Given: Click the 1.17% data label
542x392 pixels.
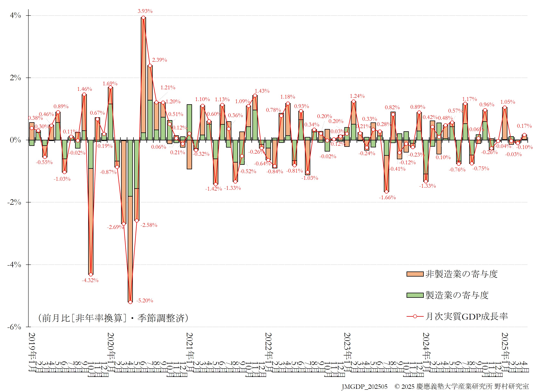Looking at the screenshot, I should coord(470,99).
